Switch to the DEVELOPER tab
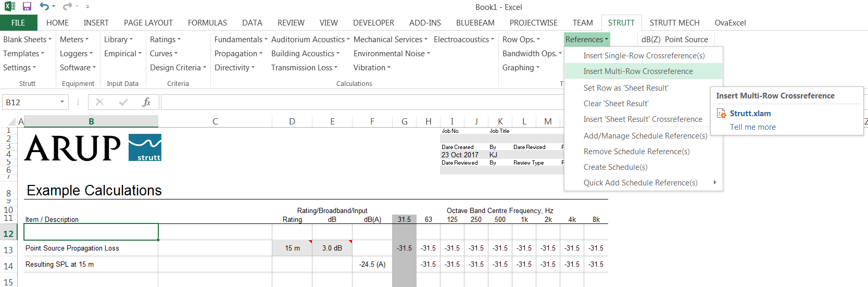 pyautogui.click(x=373, y=23)
